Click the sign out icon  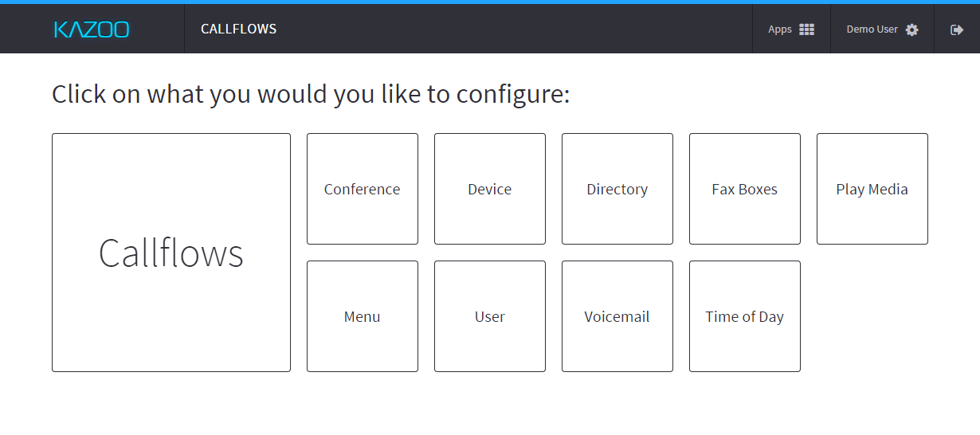click(x=957, y=29)
